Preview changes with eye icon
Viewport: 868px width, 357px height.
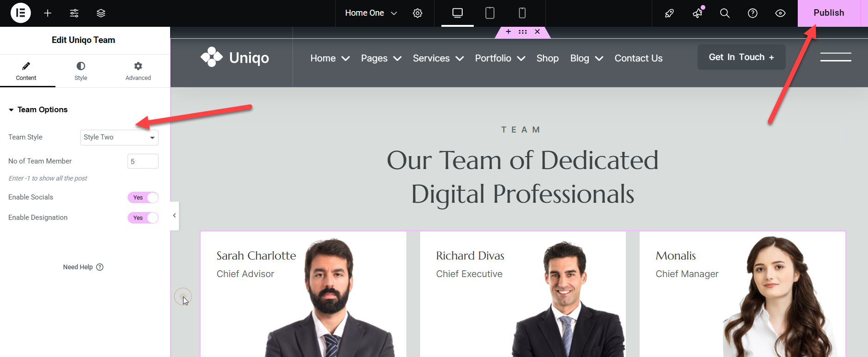click(x=780, y=13)
